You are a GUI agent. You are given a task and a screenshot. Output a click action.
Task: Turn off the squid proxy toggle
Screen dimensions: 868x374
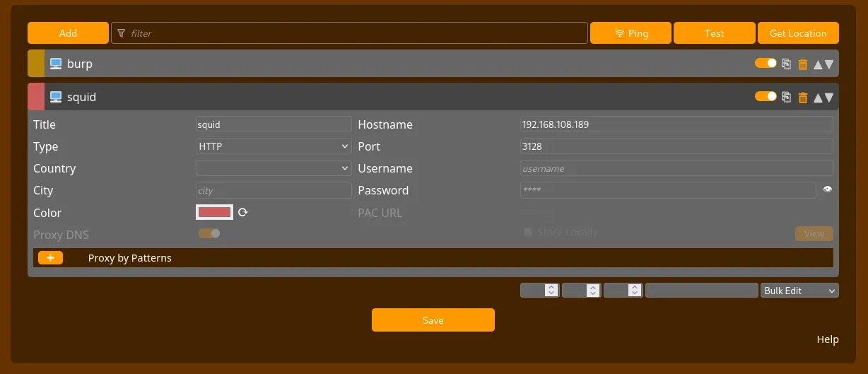[766, 96]
